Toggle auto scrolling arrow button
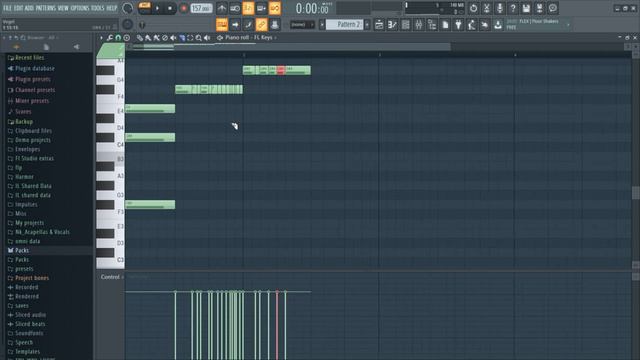 tap(235, 24)
